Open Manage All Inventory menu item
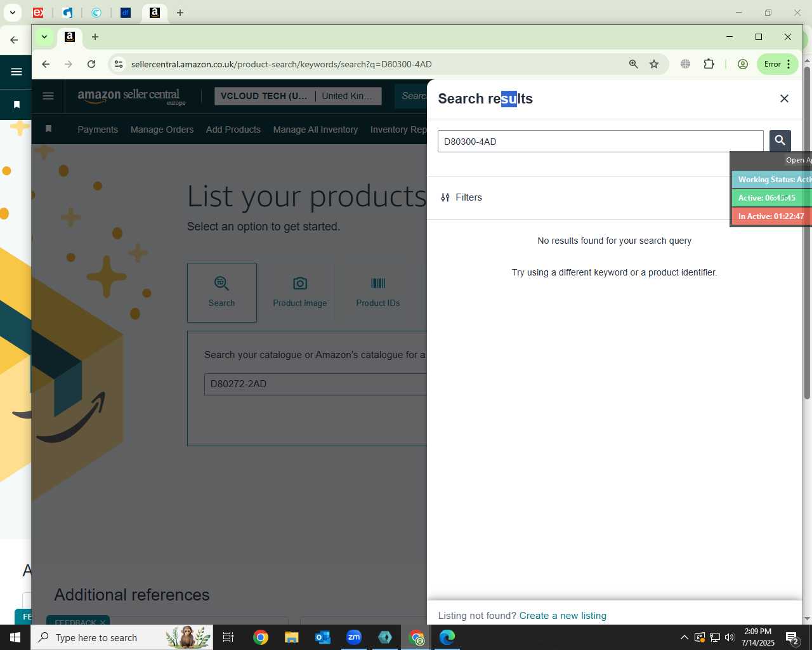This screenshot has height=650, width=812. 315,129
